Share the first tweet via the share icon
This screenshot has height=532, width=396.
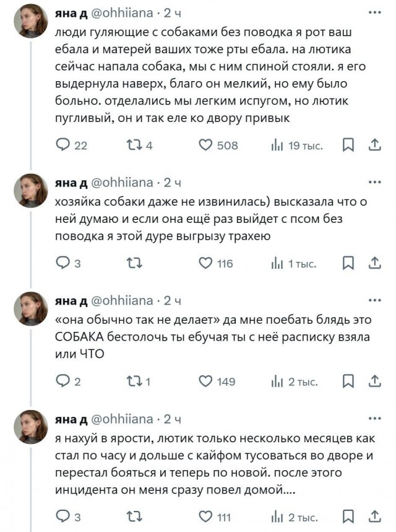pos(374,145)
